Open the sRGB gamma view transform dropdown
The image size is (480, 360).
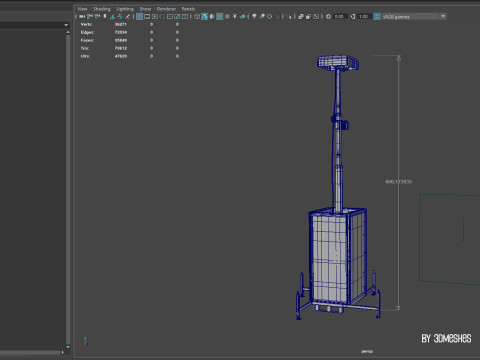pos(414,16)
